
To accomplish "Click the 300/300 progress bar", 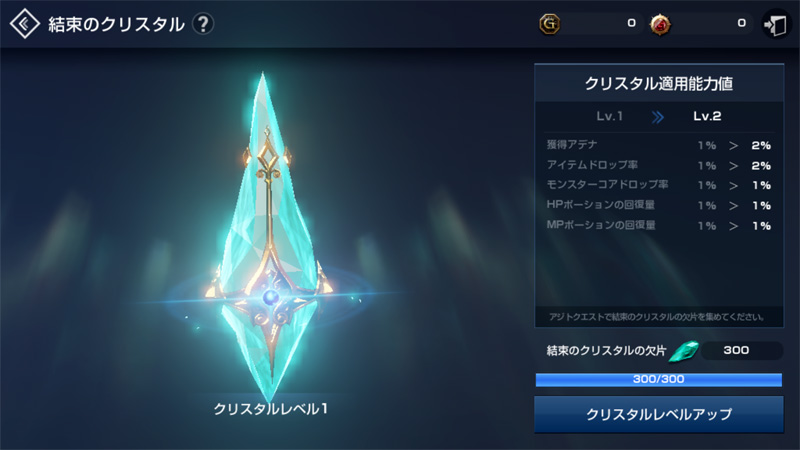I will [x=659, y=380].
